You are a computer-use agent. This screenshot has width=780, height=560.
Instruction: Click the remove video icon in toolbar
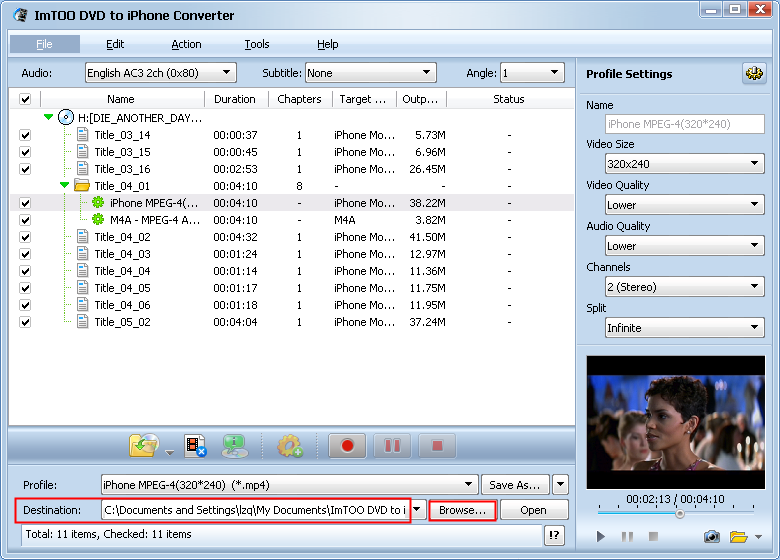(195, 445)
